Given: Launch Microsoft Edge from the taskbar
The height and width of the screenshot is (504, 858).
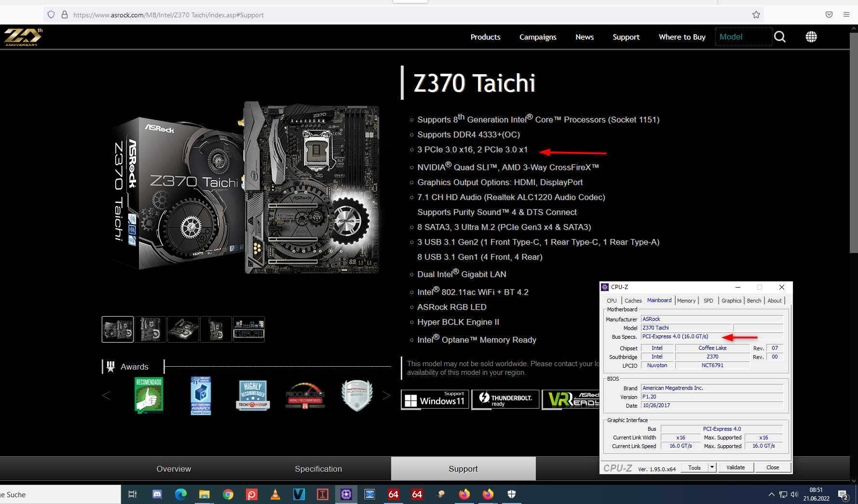Looking at the screenshot, I should pos(180,494).
